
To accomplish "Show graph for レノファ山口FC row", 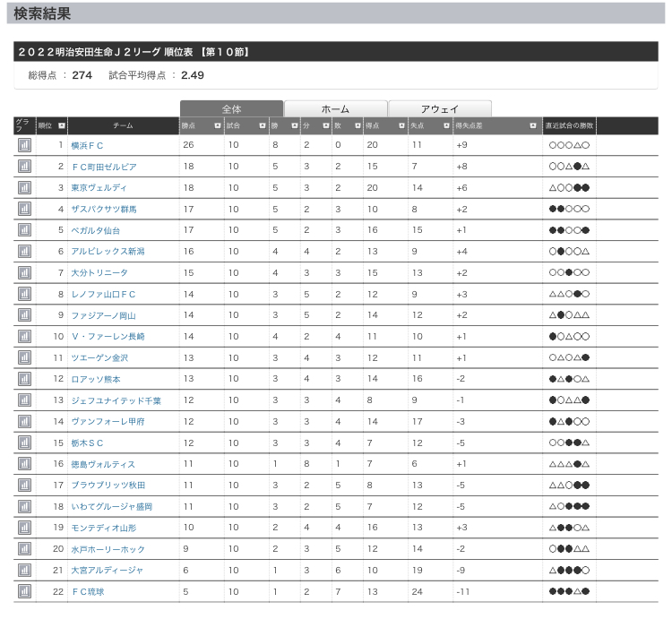I will coord(24,294).
